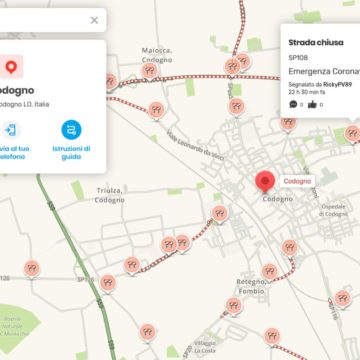Click the white Codogno tag beside the pin

pos(297,181)
